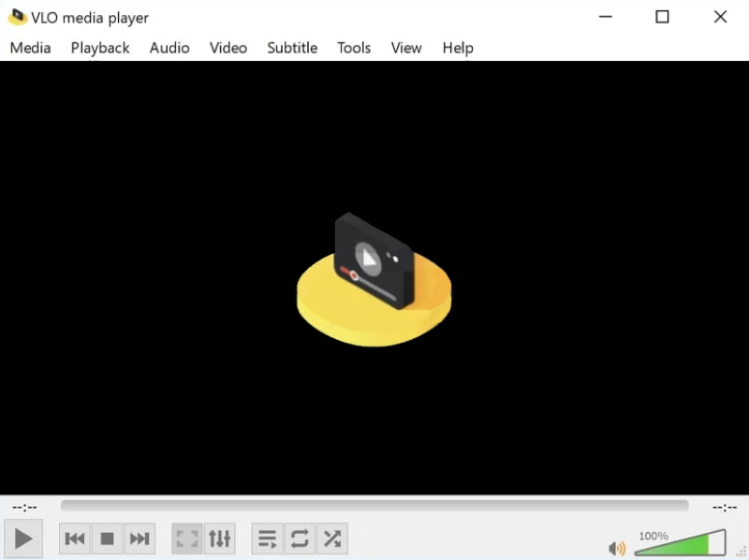749x560 pixels.
Task: Open the Video menu
Action: [x=228, y=48]
